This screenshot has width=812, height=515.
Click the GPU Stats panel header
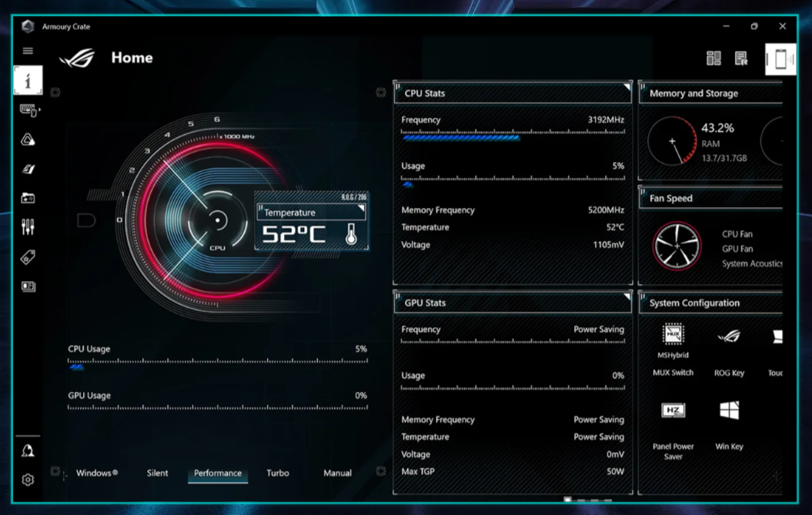click(x=513, y=303)
